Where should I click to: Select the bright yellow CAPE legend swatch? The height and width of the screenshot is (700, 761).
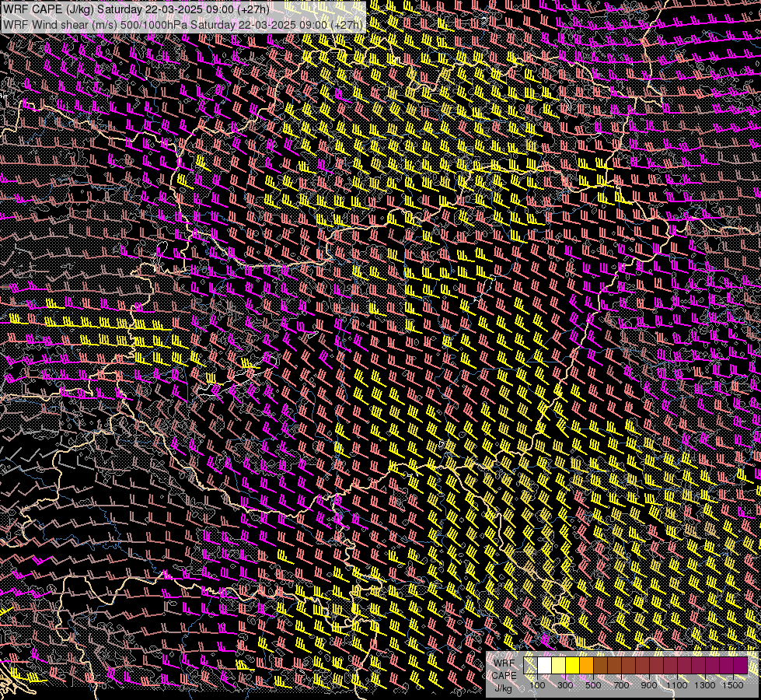[x=573, y=665]
